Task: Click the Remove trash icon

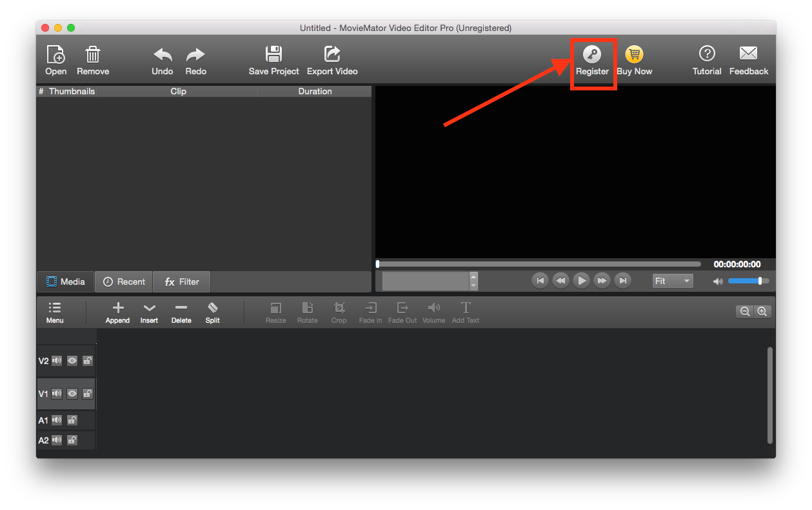Action: 93,54
